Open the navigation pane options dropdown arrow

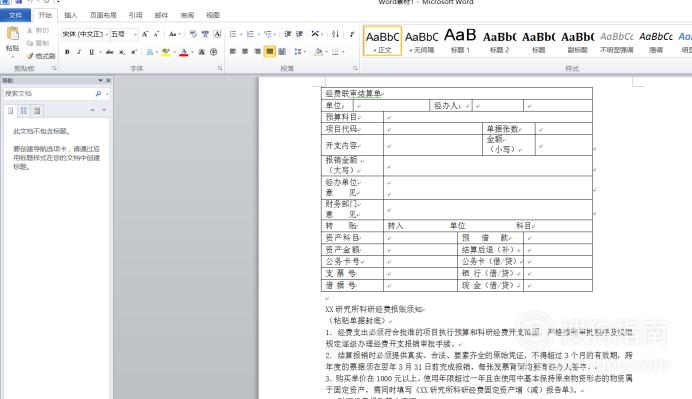click(x=100, y=80)
